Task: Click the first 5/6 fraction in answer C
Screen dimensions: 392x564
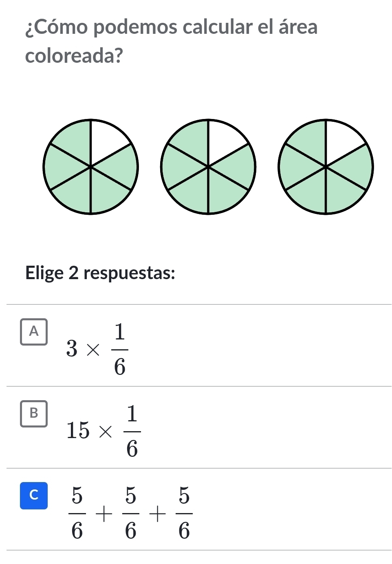Action: tap(77, 513)
